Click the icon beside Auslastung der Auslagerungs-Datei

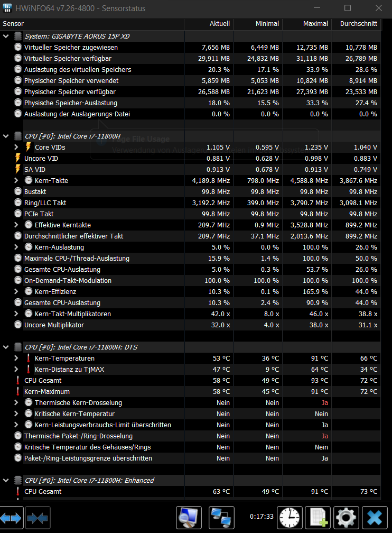coord(18,114)
